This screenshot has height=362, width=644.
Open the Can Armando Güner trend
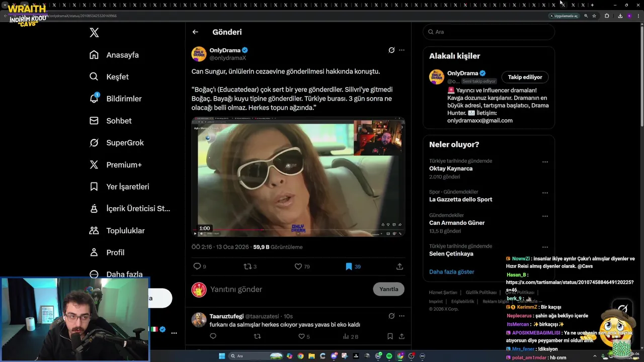pos(457,223)
